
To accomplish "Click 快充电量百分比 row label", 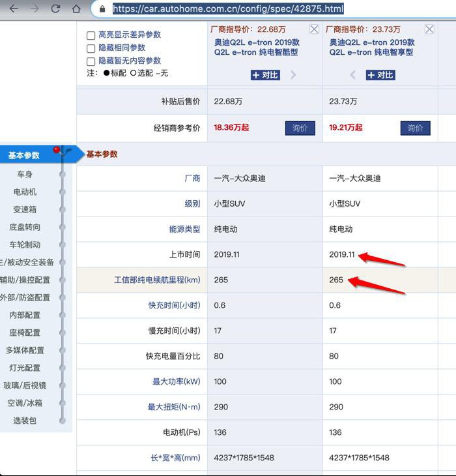I will [x=173, y=356].
